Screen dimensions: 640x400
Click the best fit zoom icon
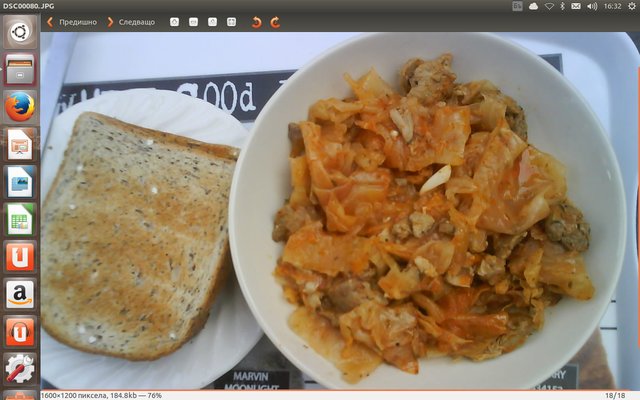pos(231,21)
